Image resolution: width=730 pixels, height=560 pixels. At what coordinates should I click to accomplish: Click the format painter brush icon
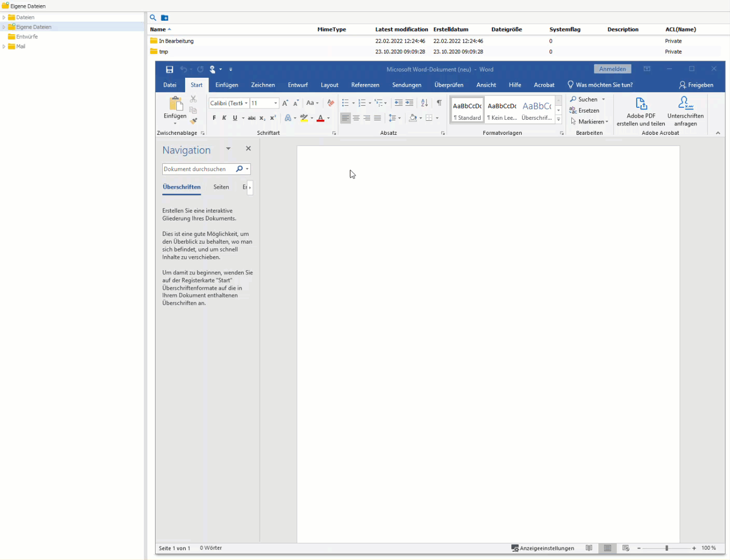[x=193, y=121]
